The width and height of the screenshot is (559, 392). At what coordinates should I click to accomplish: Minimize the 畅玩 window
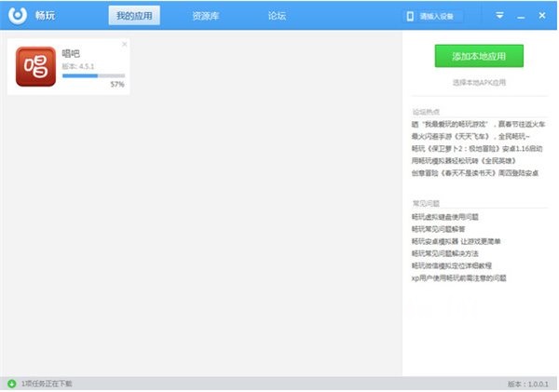(521, 17)
